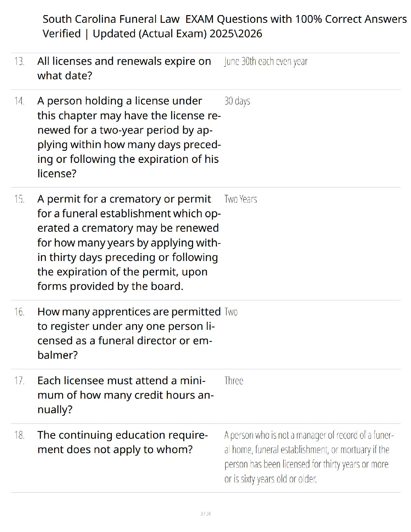The width and height of the screenshot is (411, 532).
Task: Click the answer "Two" for apprentices
Action: click(231, 312)
